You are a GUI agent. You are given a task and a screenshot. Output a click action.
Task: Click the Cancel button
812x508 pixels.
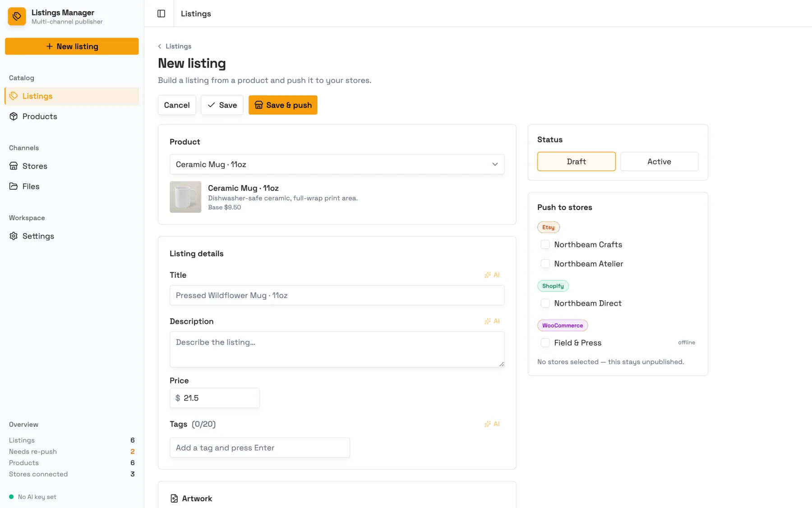177,105
